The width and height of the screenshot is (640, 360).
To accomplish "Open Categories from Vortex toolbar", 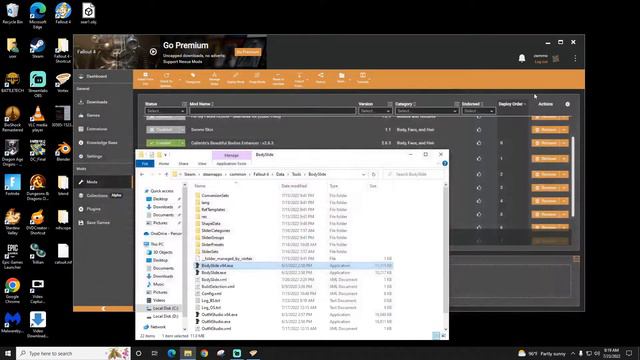I will (x=193, y=78).
